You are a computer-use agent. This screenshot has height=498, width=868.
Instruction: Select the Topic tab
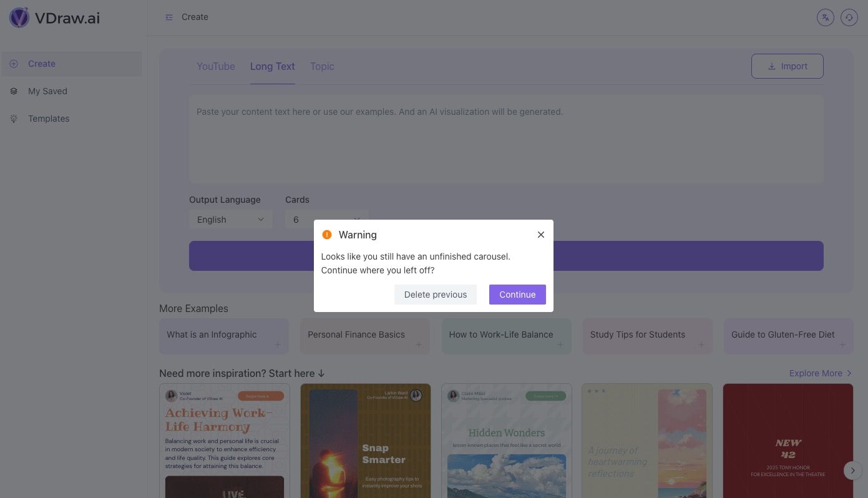pyautogui.click(x=322, y=66)
